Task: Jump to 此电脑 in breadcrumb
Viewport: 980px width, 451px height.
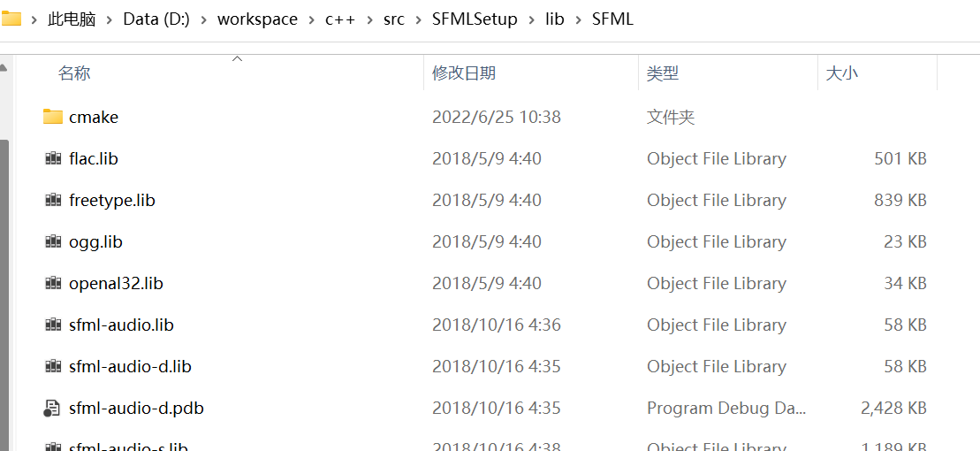Action: 72,19
